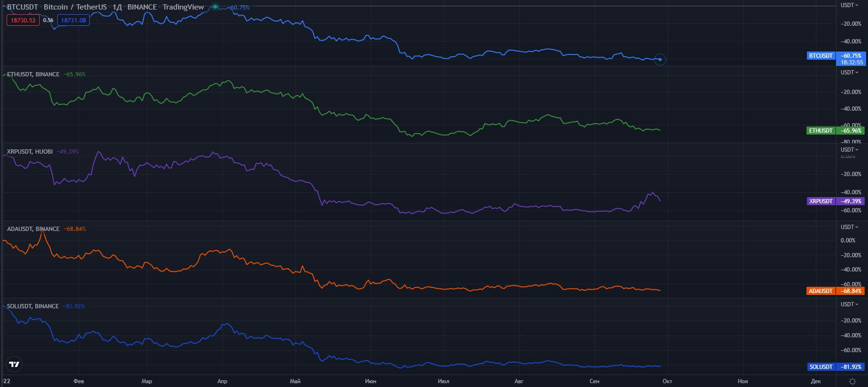This screenshot has width=868, height=387.
Task: Click the -81.92% value tag on axis
Action: (x=851, y=367)
